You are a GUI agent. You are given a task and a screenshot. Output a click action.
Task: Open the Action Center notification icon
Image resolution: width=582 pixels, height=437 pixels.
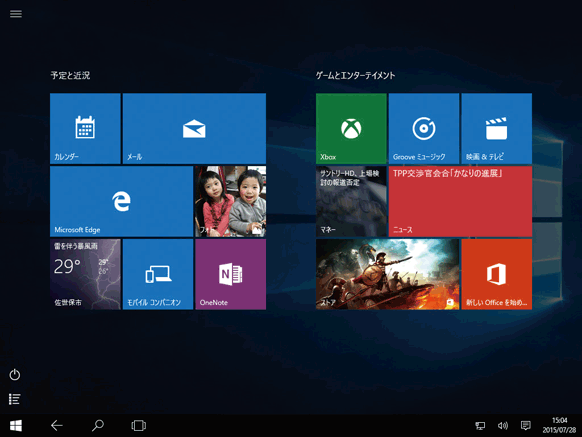tap(526, 425)
